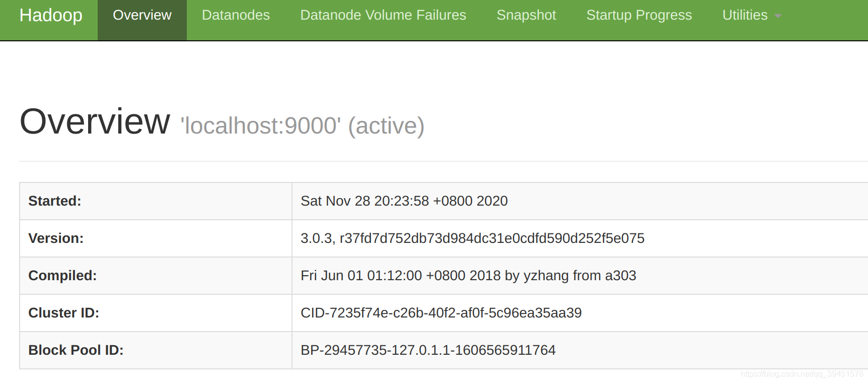
Task: Click the BP-29457735 block pool value
Action: coord(428,350)
